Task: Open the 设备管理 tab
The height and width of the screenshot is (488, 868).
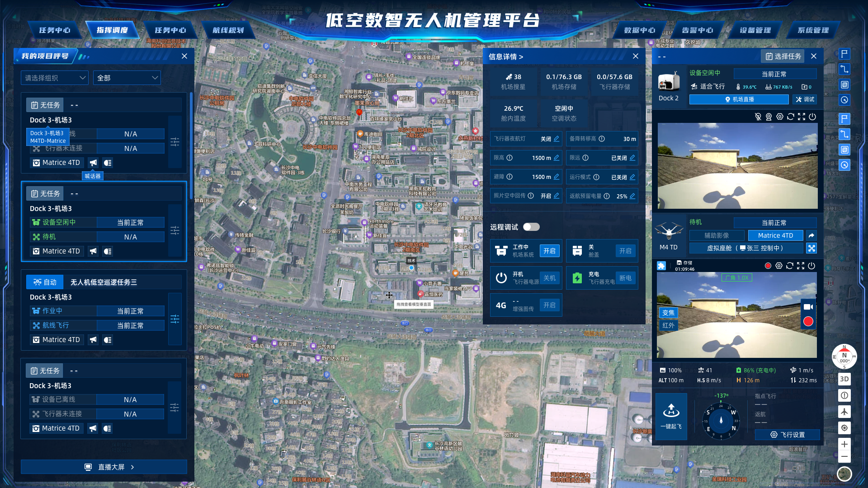Action: coord(755,30)
